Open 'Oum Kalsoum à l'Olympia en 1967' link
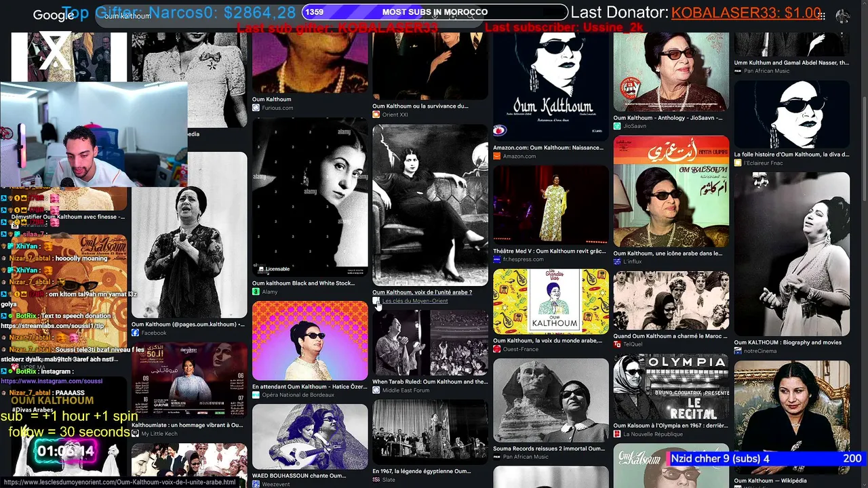Image resolution: width=868 pixels, height=488 pixels. (671, 426)
